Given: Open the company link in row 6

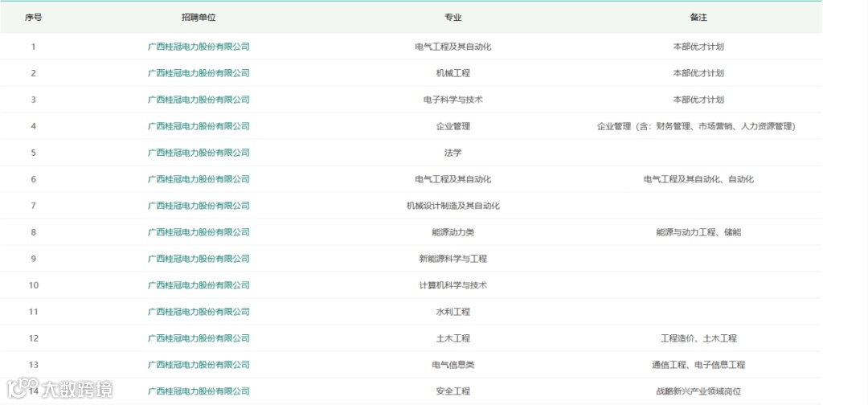Looking at the screenshot, I should pos(199,179).
